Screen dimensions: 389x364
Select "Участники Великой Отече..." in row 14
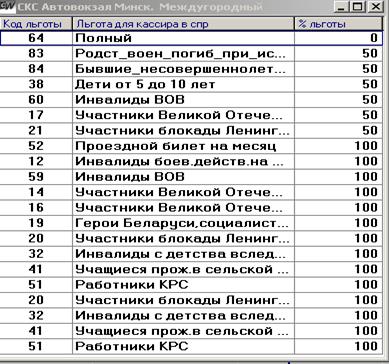(183, 192)
